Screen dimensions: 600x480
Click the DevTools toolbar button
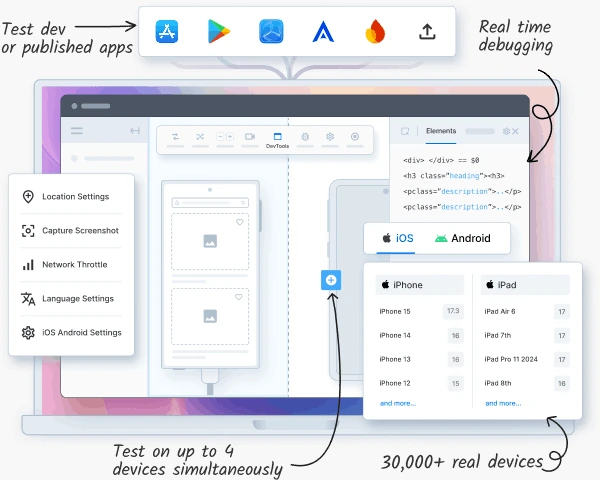[x=277, y=140]
